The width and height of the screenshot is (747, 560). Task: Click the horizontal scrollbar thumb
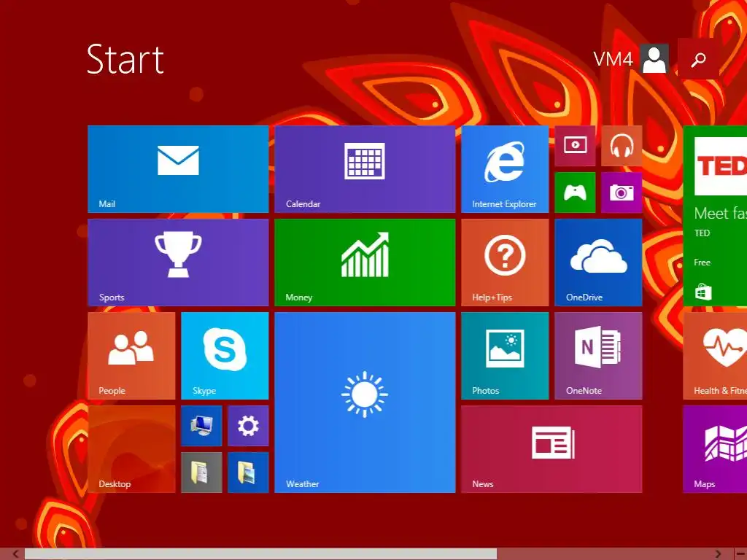[x=260, y=554]
